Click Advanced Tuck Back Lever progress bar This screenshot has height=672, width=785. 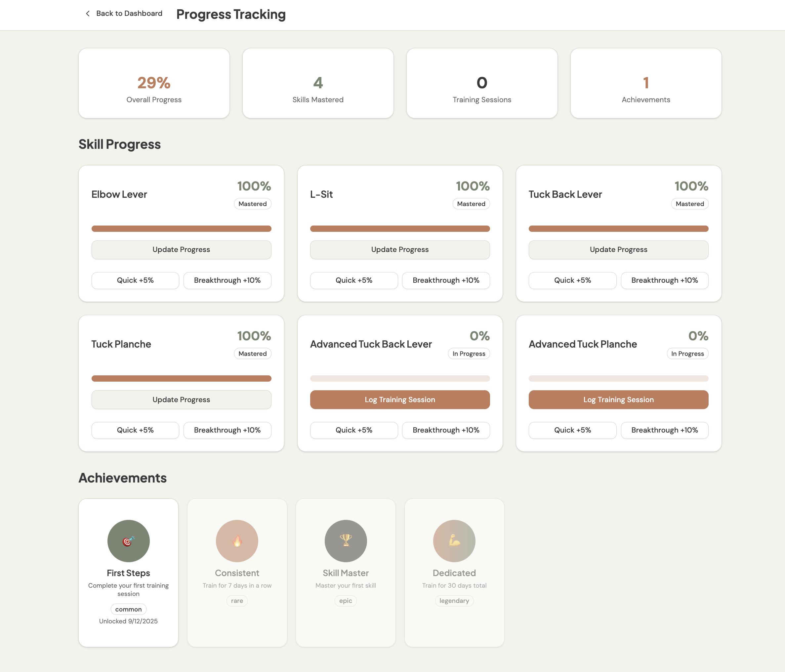tap(400, 378)
